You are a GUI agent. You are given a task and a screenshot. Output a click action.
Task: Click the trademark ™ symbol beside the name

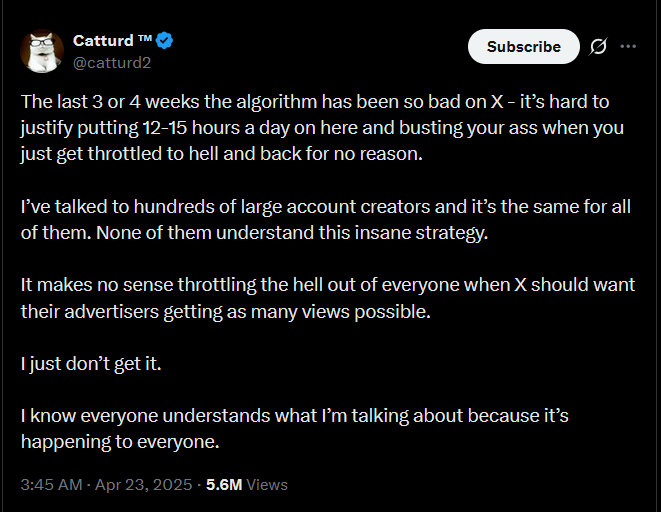(x=145, y=38)
